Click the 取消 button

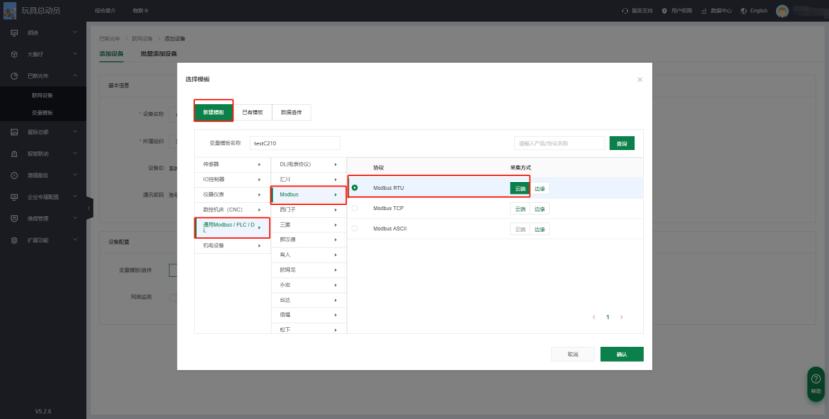(x=572, y=354)
